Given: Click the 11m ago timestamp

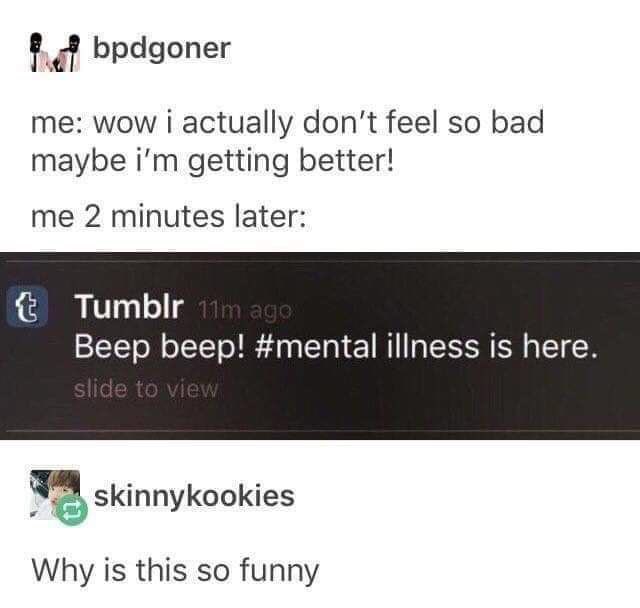Looking at the screenshot, I should (x=245, y=311).
